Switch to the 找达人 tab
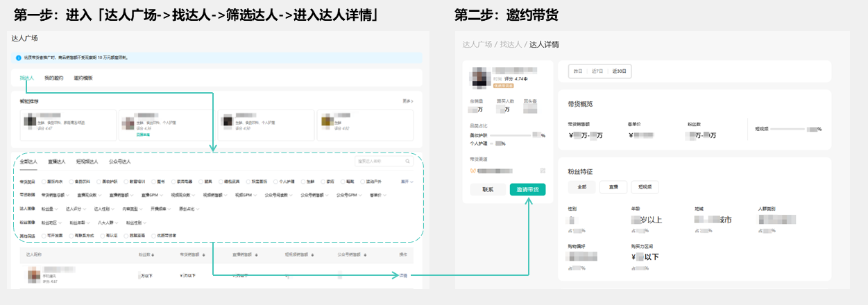 (27, 78)
